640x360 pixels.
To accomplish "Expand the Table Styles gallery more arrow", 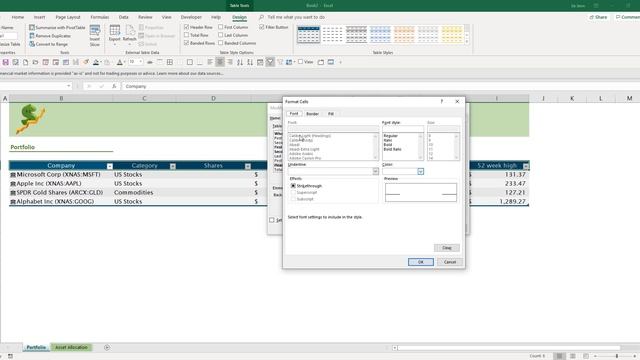I will 467,41.
